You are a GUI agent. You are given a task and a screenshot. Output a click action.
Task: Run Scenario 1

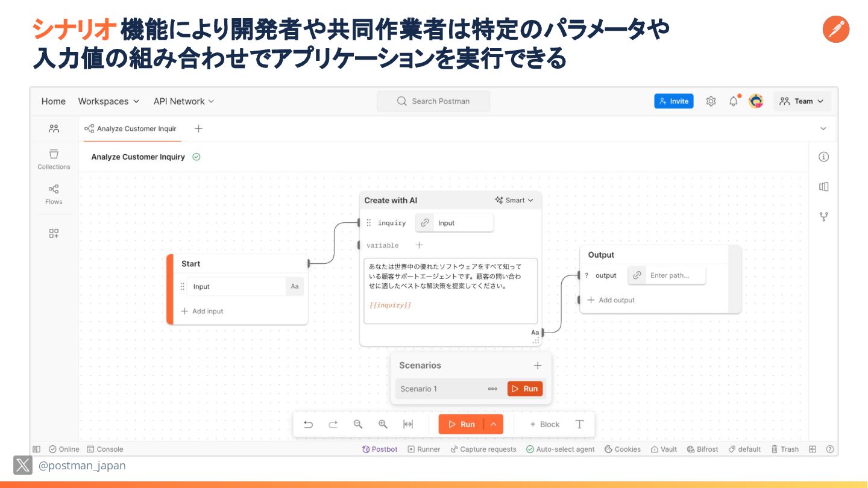(x=525, y=389)
